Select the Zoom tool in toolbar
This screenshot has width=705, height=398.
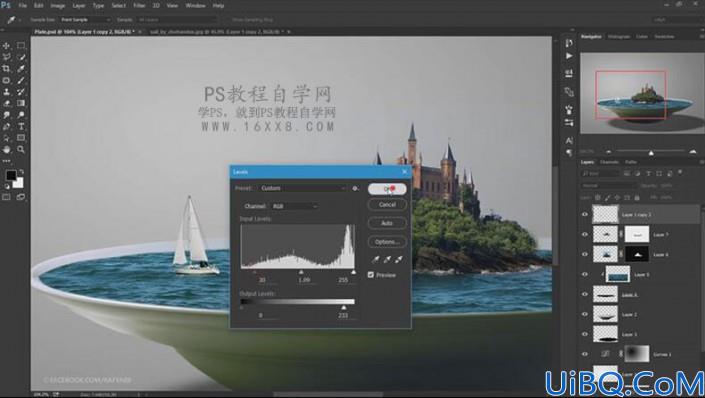point(21,149)
